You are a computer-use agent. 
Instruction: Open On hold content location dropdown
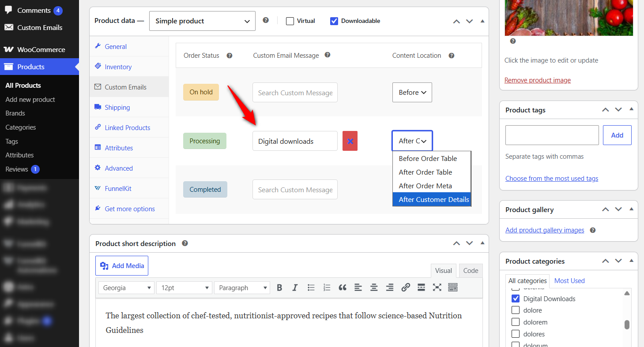coord(412,93)
